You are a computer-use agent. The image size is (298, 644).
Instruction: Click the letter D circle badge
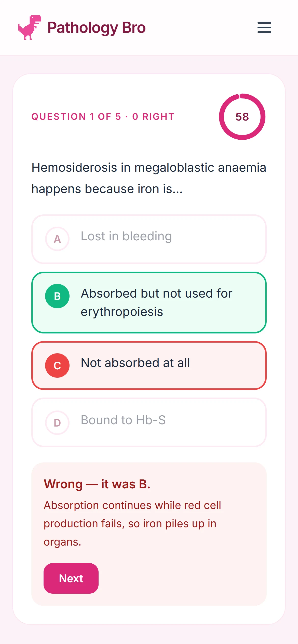tap(57, 423)
